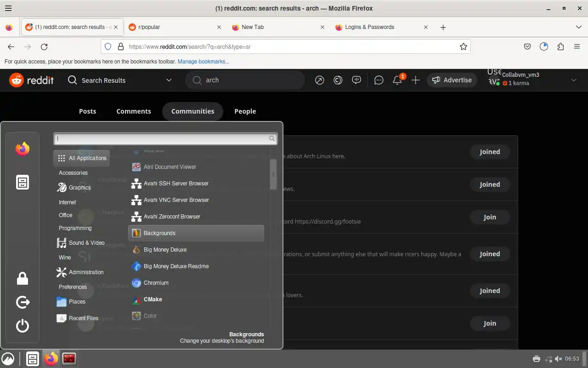Open Atril Document Viewer from app list
Viewport: 588px width, 368px height.
click(196, 167)
